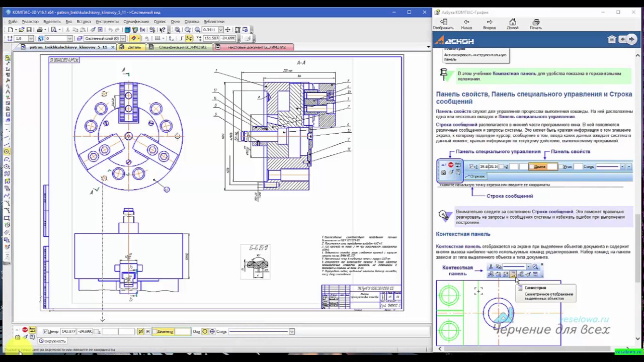Open print preview icon
Viewport: 644px width, 362px height.
pos(54,30)
